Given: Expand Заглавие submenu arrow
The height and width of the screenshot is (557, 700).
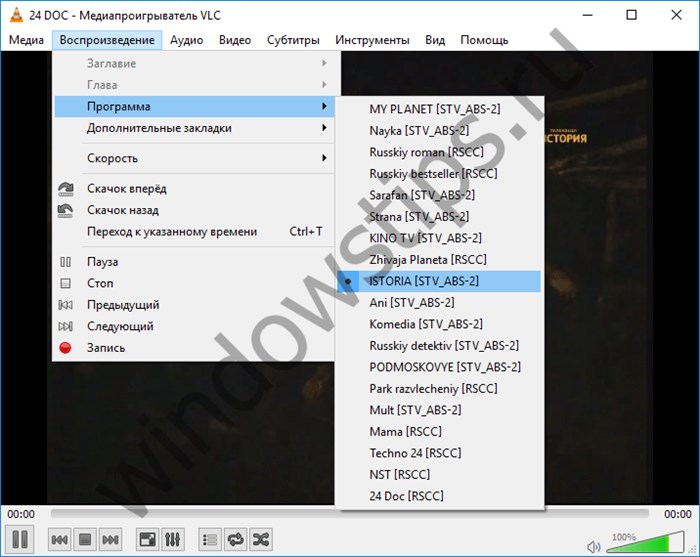Looking at the screenshot, I should coord(325,63).
